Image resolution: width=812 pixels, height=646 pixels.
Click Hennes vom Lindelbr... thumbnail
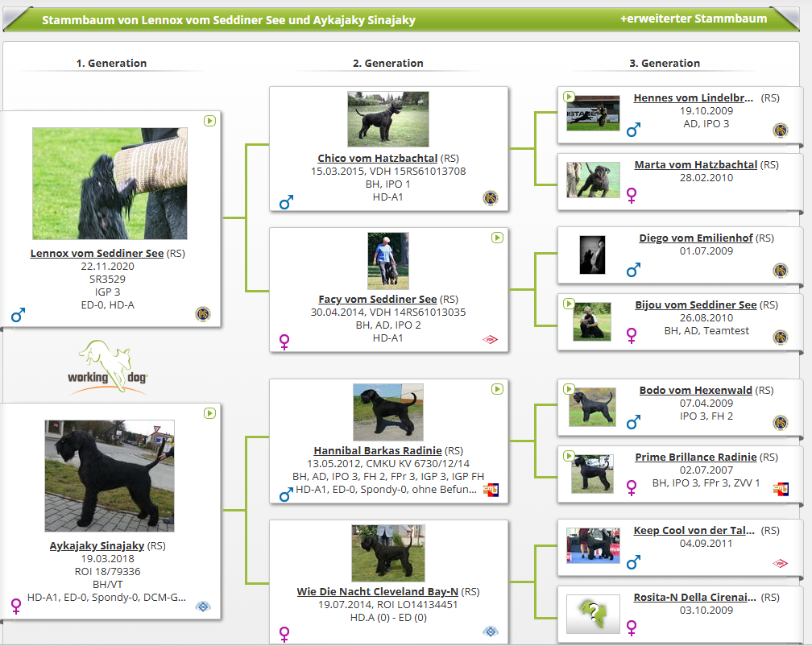(x=593, y=113)
